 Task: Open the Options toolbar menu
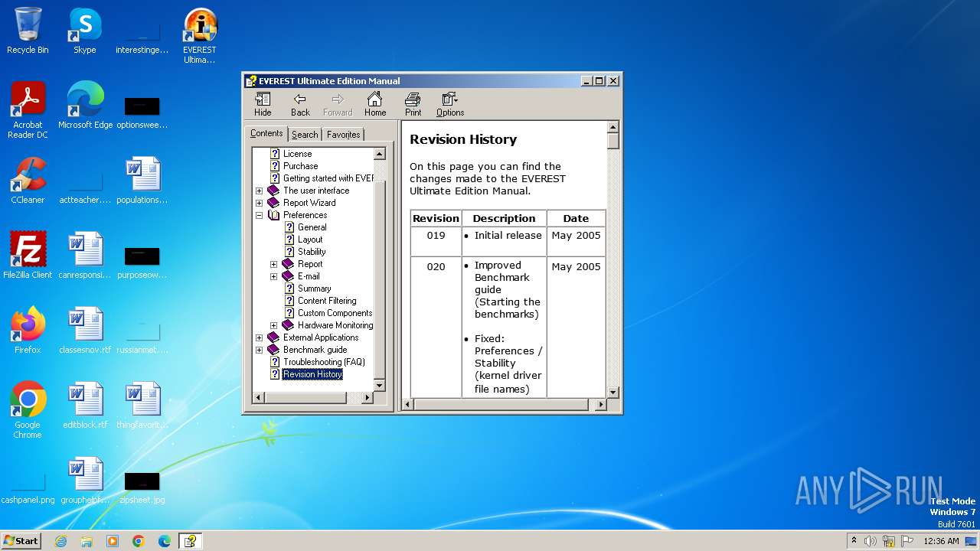[x=450, y=105]
